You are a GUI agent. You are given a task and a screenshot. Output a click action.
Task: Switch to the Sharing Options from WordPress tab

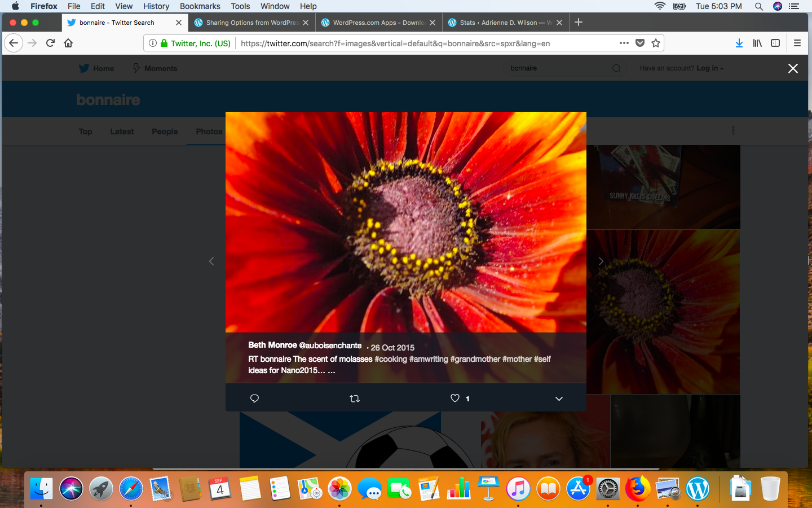point(251,23)
